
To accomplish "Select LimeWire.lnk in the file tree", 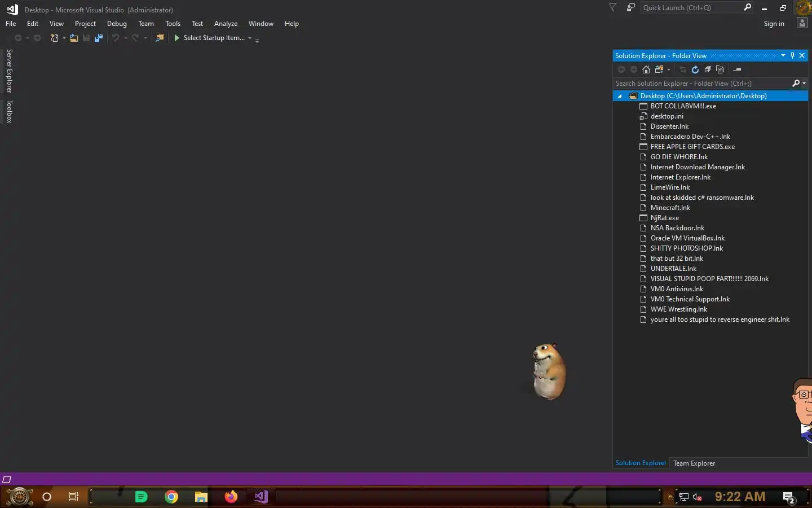I will 670,187.
